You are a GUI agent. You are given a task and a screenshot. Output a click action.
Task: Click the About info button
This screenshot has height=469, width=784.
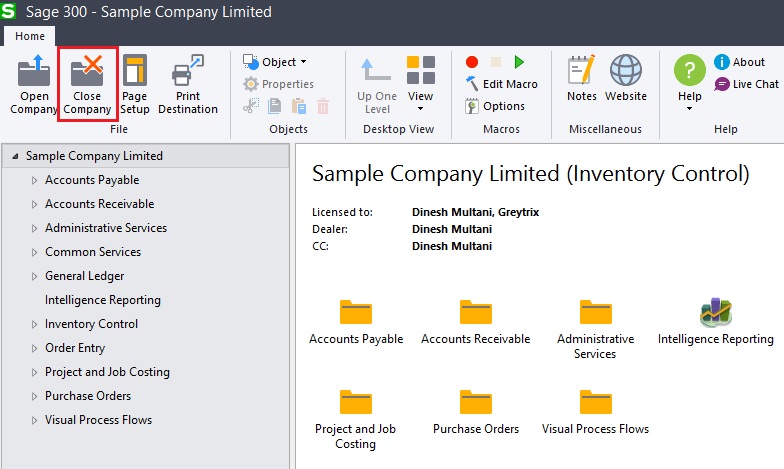pos(740,62)
